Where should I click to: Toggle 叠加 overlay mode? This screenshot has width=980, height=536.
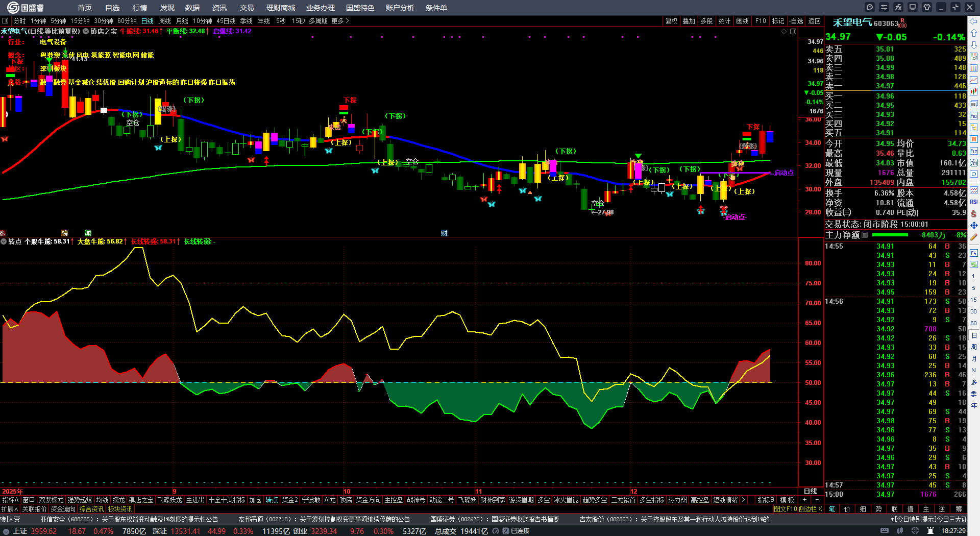(689, 21)
